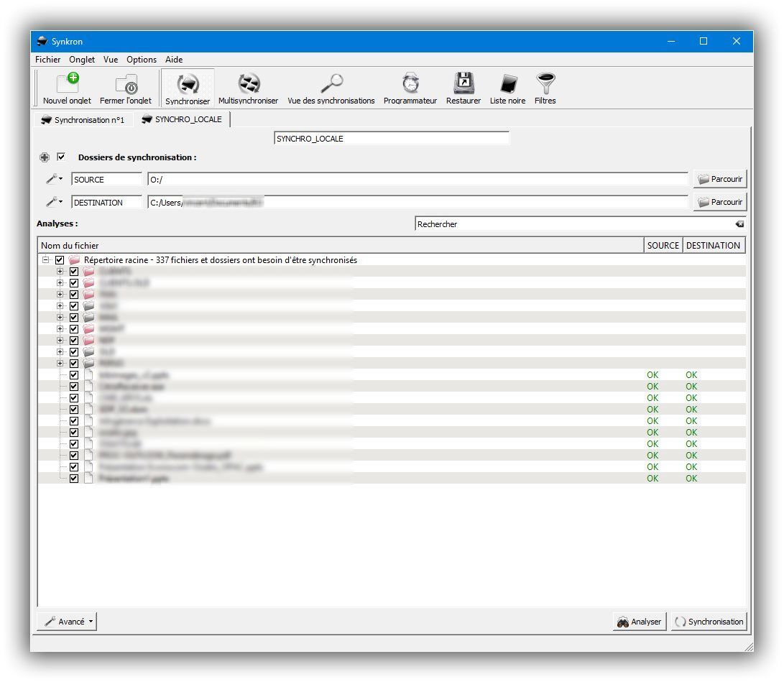Click Parcourir for the DESTINATION folder
Image resolution: width=784 pixels, height=682 pixels.
point(719,203)
